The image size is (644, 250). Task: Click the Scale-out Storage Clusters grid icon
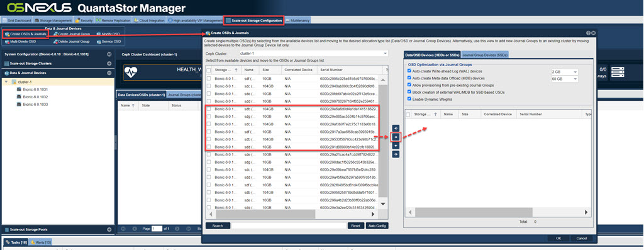pyautogui.click(x=7, y=64)
